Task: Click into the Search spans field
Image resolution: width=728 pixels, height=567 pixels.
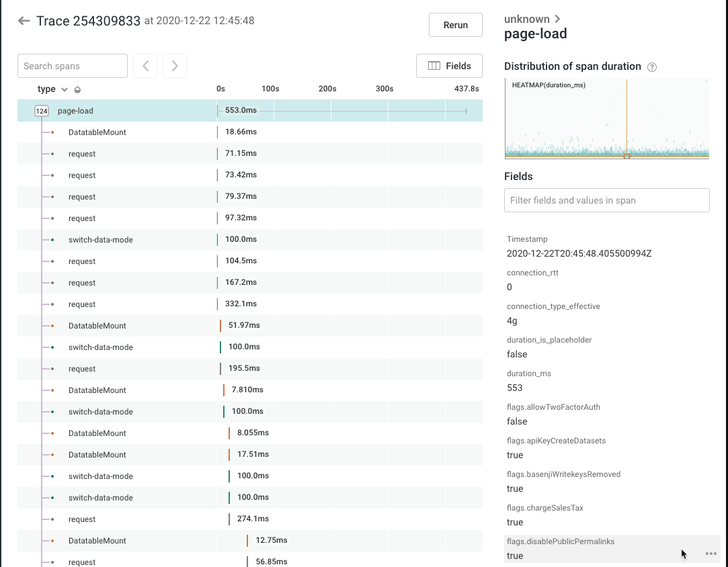Action: (x=73, y=66)
